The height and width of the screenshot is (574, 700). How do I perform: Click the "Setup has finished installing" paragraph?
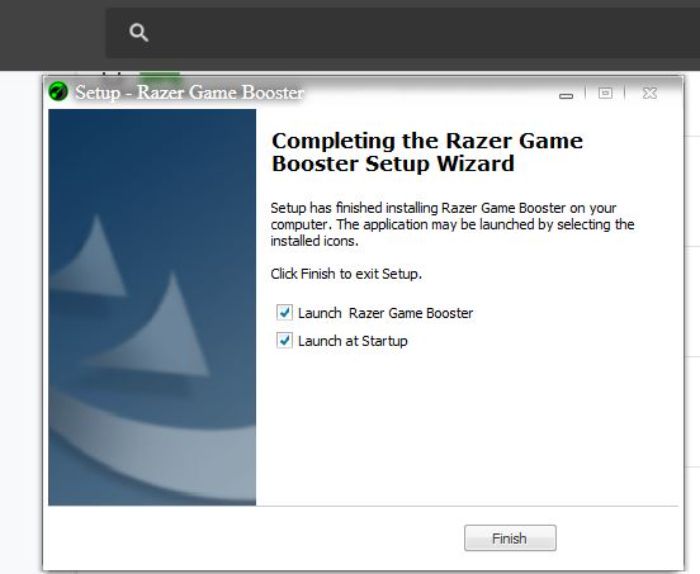pyautogui.click(x=452, y=224)
